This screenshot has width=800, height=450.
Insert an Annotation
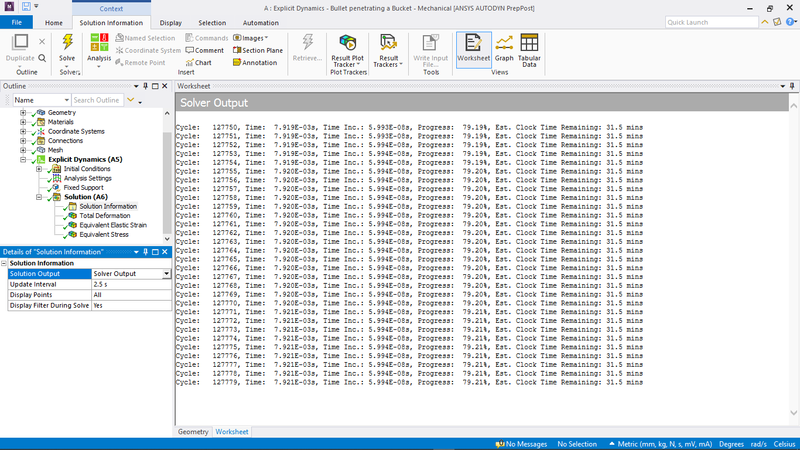255,62
